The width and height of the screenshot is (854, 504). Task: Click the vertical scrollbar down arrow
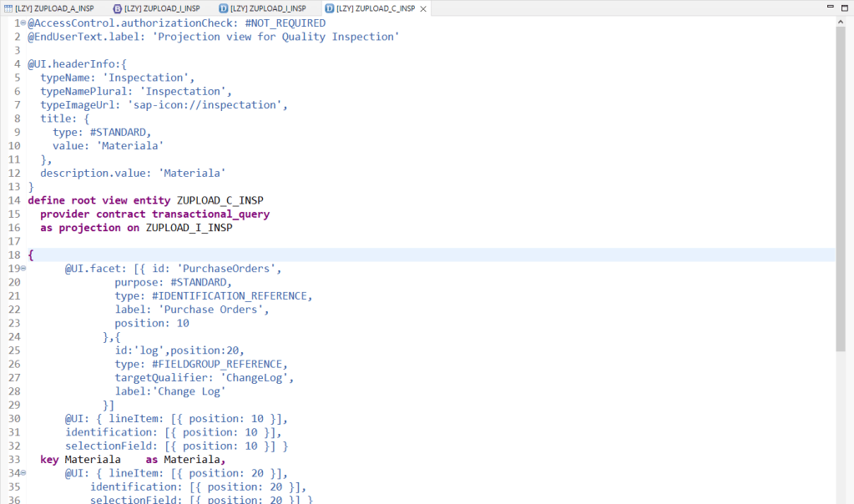(841, 498)
